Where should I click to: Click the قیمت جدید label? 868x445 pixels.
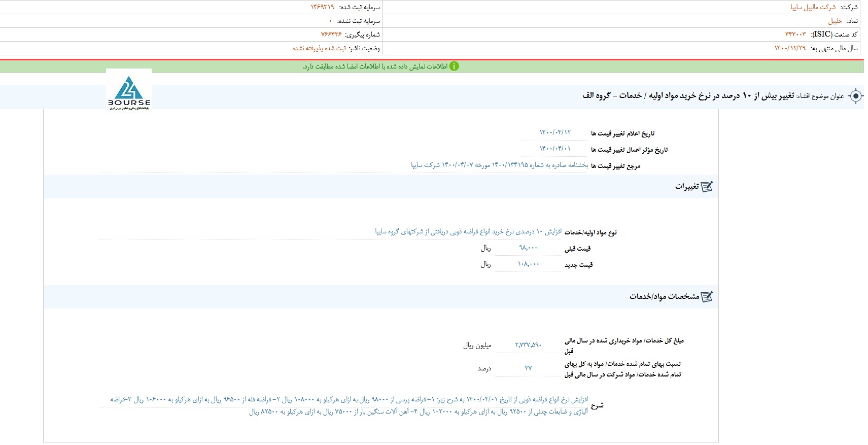(x=579, y=265)
